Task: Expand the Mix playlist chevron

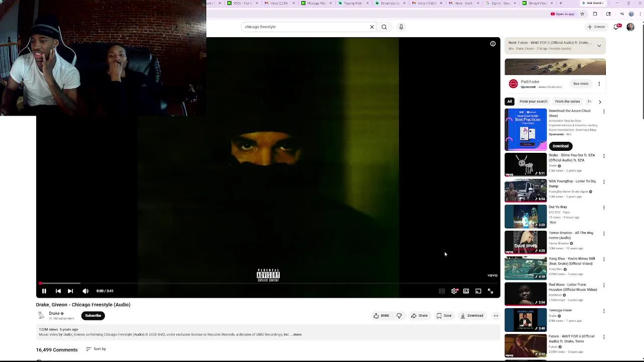Action: (x=599, y=46)
